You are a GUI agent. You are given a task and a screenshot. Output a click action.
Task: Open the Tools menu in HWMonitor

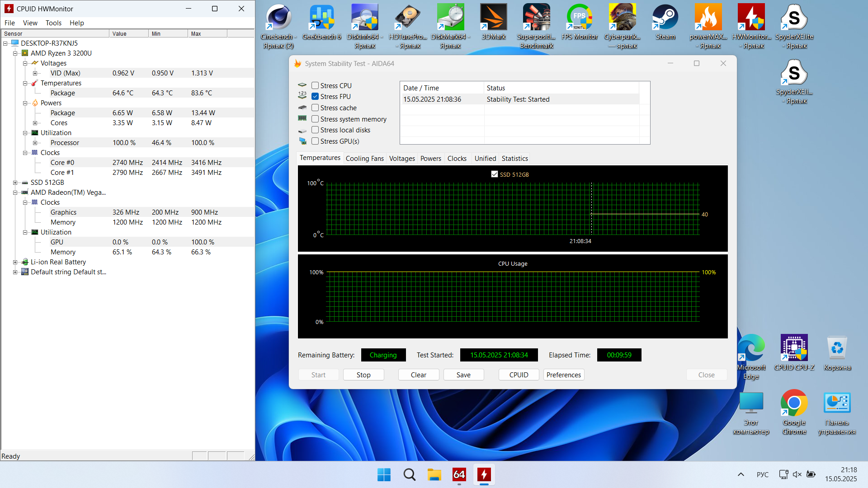click(x=53, y=23)
